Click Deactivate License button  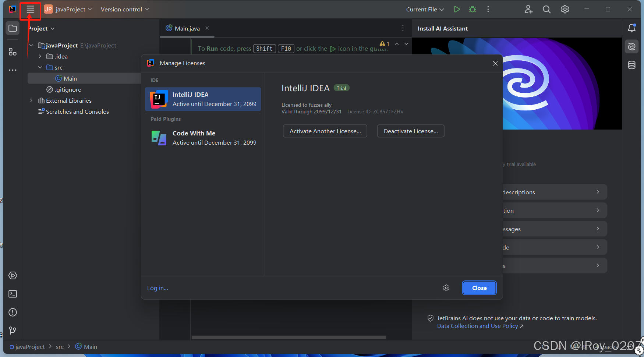411,131
